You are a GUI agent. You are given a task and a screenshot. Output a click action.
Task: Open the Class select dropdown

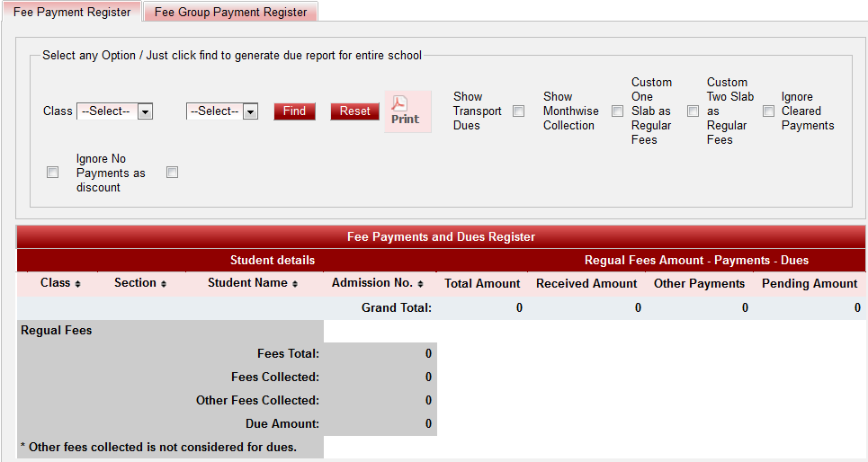click(x=114, y=111)
